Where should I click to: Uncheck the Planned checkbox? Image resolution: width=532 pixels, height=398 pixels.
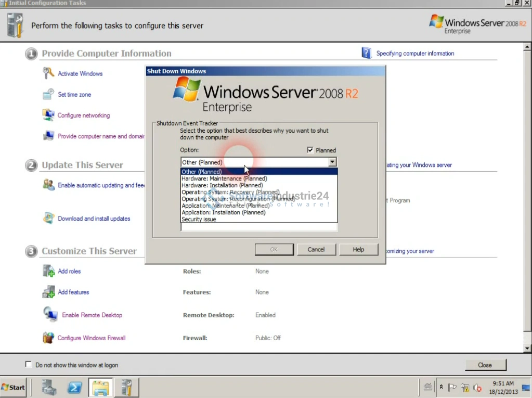[310, 150]
